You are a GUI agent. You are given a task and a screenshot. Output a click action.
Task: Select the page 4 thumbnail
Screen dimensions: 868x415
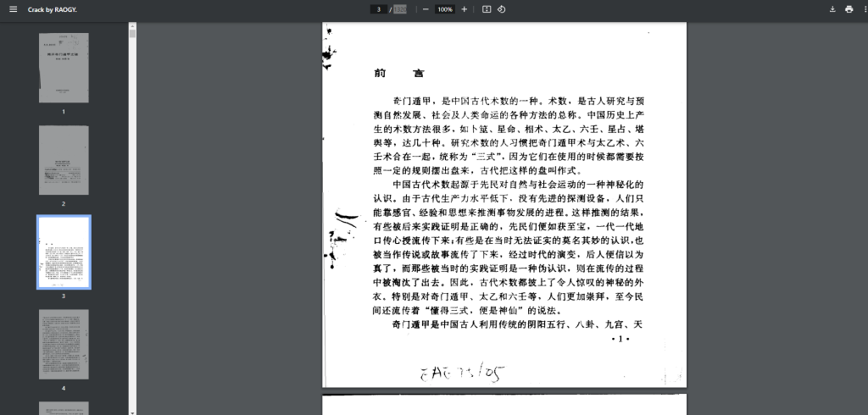click(64, 344)
